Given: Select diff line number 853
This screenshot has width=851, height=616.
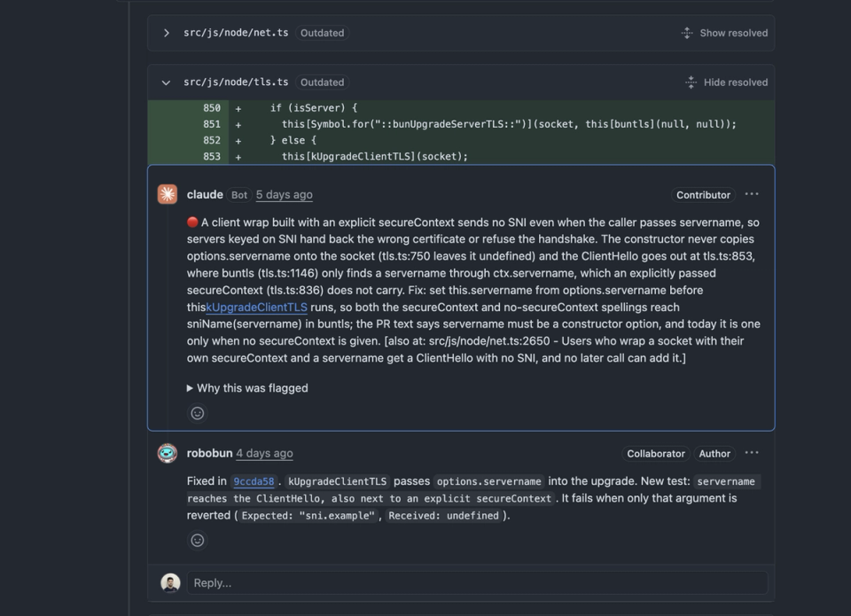Looking at the screenshot, I should [x=212, y=156].
